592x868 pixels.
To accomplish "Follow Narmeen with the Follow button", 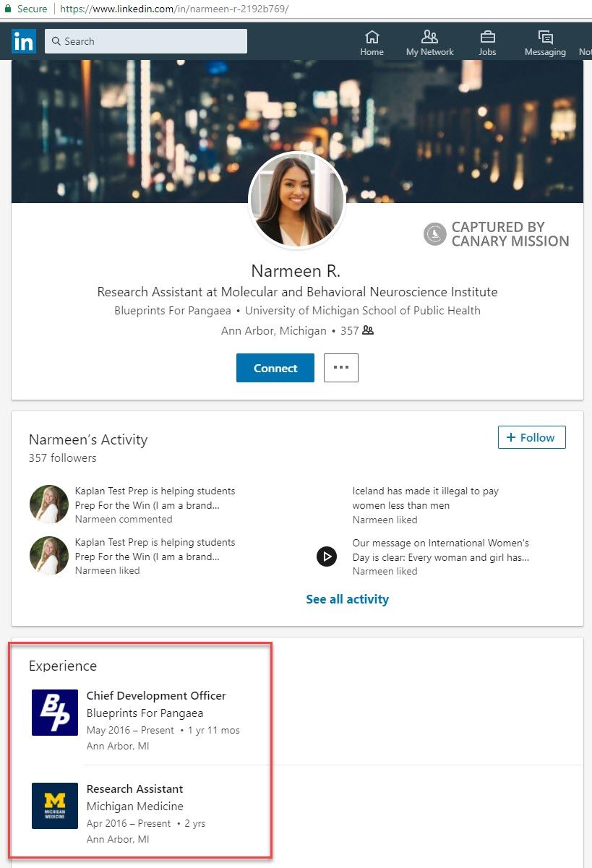I will [531, 437].
